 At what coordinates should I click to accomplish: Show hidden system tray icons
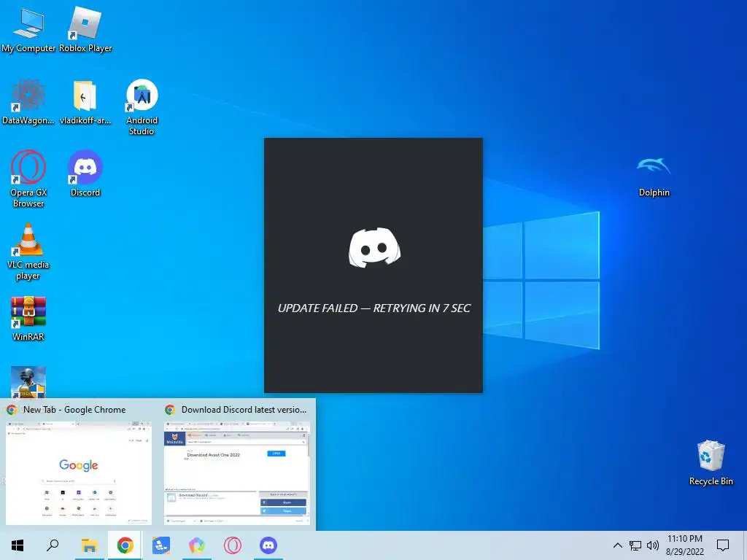point(617,545)
